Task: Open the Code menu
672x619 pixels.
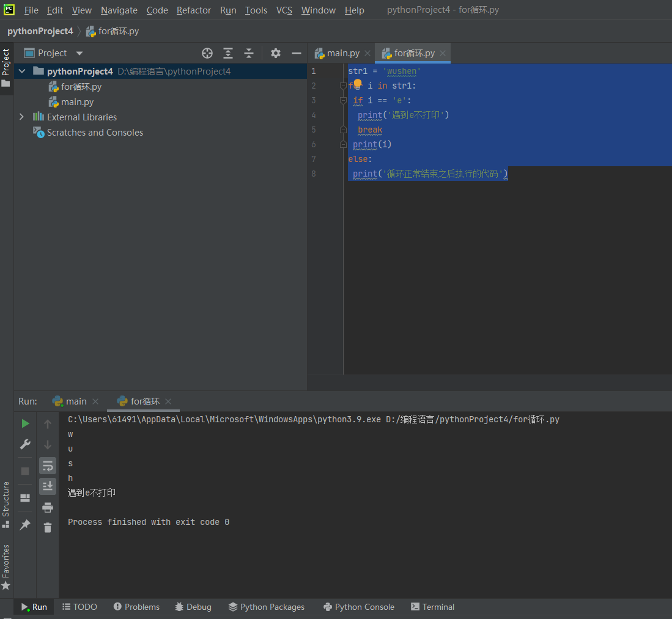Action: click(x=157, y=10)
